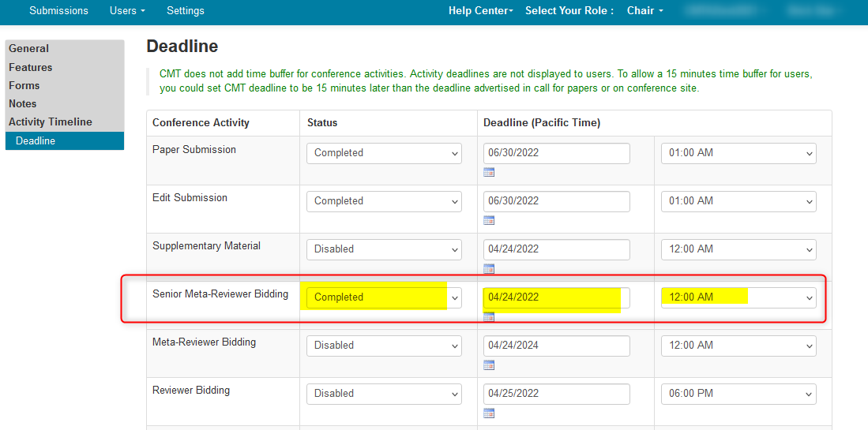Select Deadline item in sidebar
This screenshot has height=430, width=868.
click(x=65, y=141)
